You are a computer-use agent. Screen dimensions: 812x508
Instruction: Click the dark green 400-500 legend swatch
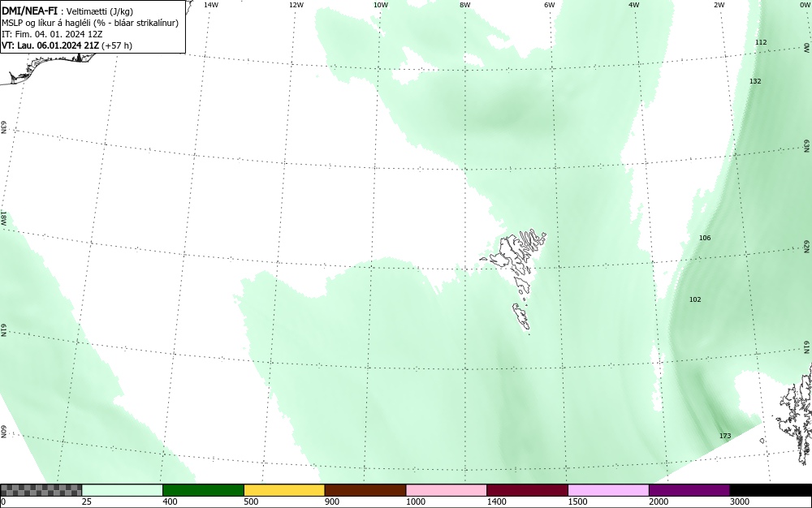pos(203,490)
